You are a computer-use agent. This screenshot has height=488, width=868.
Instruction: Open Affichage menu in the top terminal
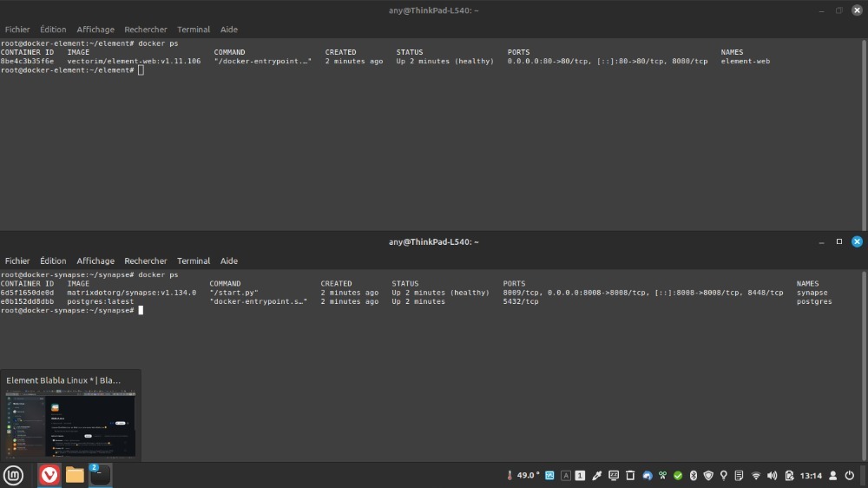point(95,30)
